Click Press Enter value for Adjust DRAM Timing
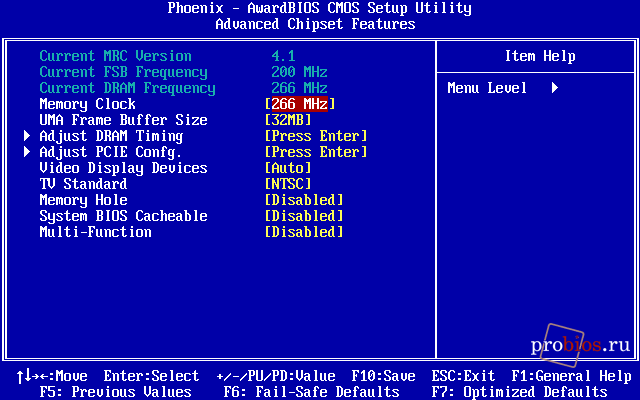This screenshot has width=640, height=400. [x=316, y=136]
